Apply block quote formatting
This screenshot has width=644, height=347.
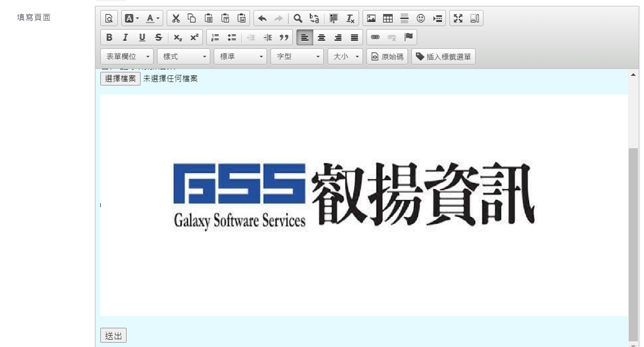(x=284, y=37)
